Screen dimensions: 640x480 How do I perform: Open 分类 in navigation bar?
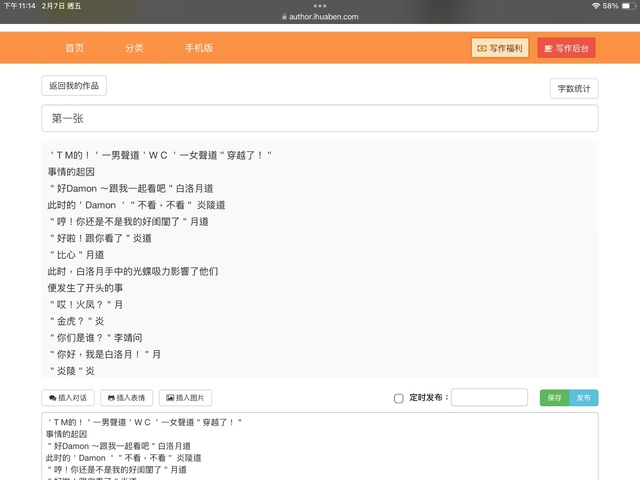(x=134, y=48)
